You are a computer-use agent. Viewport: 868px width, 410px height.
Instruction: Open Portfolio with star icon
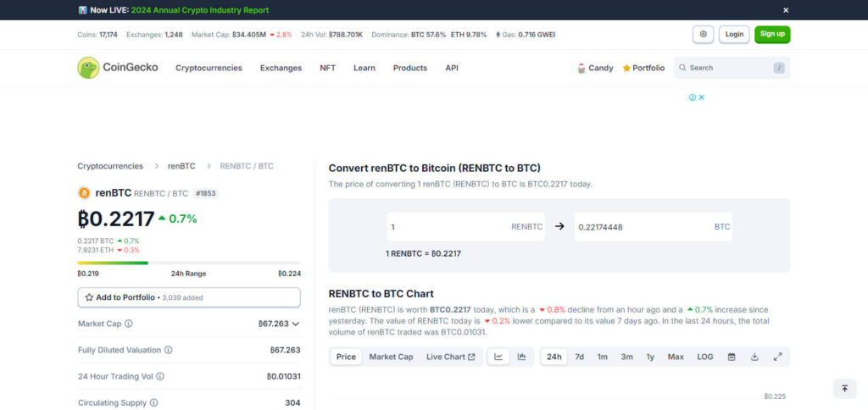coord(643,68)
